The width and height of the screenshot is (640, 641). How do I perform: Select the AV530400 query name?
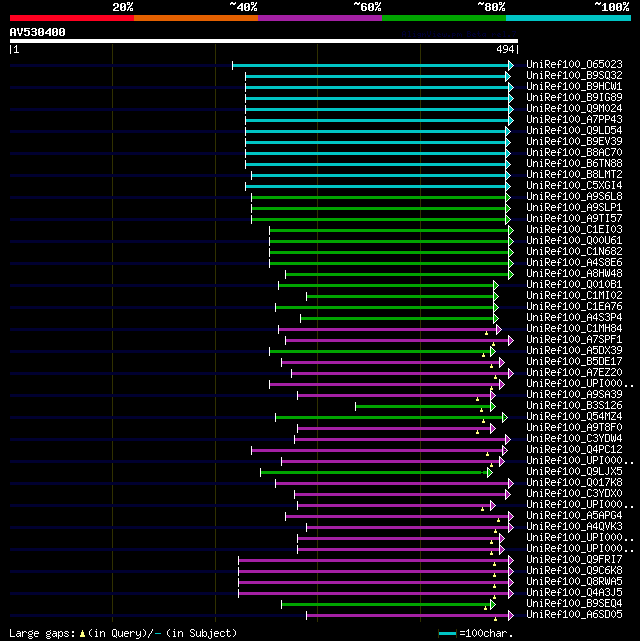[38, 32]
